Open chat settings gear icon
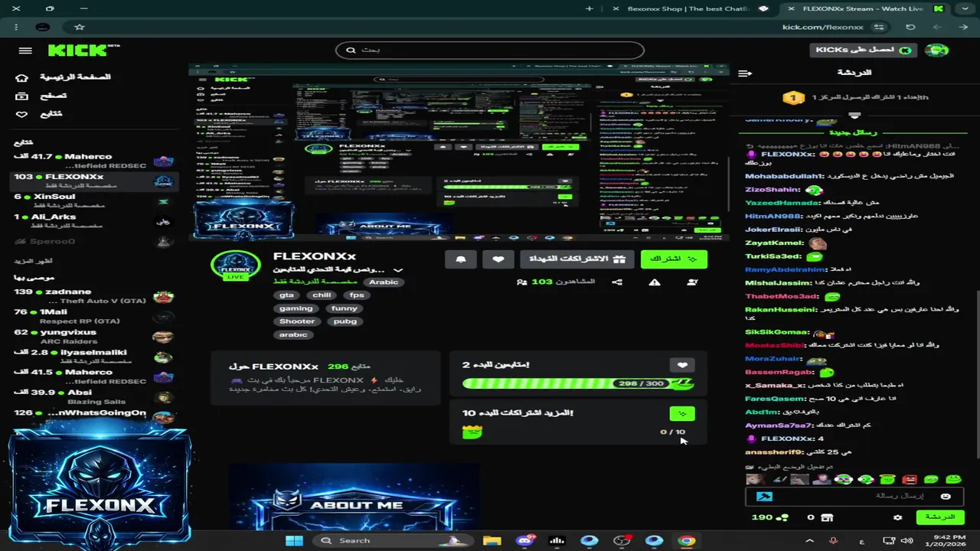The width and height of the screenshot is (980, 551). pos(897,518)
